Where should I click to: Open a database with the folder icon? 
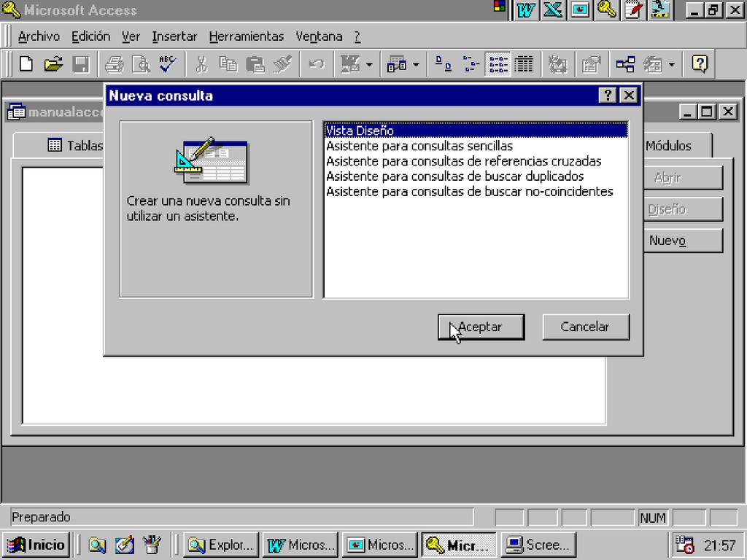(53, 64)
